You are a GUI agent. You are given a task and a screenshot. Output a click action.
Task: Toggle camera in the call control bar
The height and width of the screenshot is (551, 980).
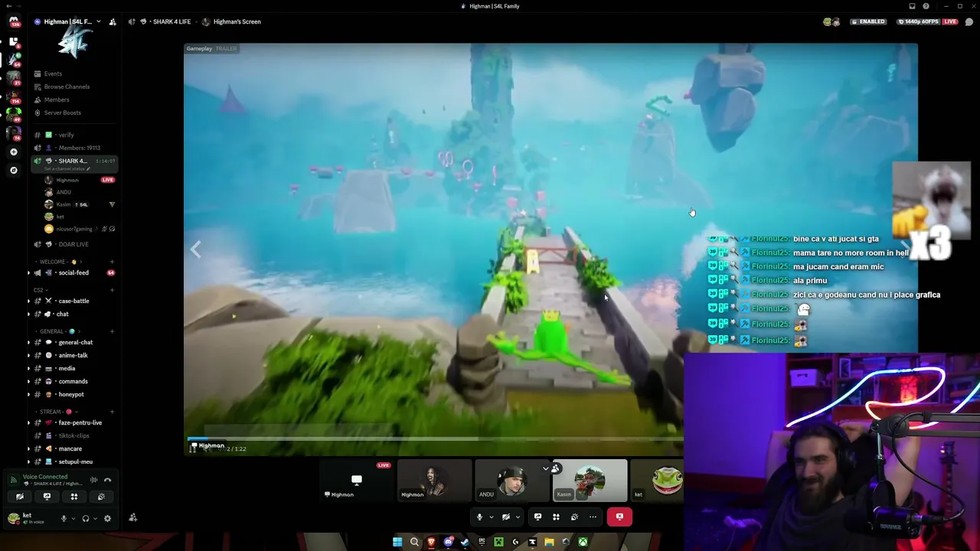coord(505,517)
